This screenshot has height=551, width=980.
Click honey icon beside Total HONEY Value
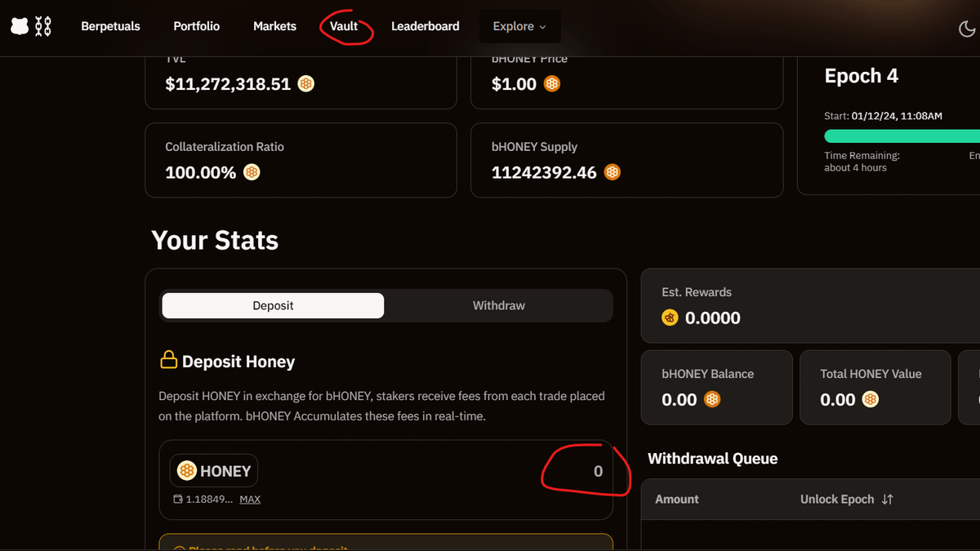point(871,400)
